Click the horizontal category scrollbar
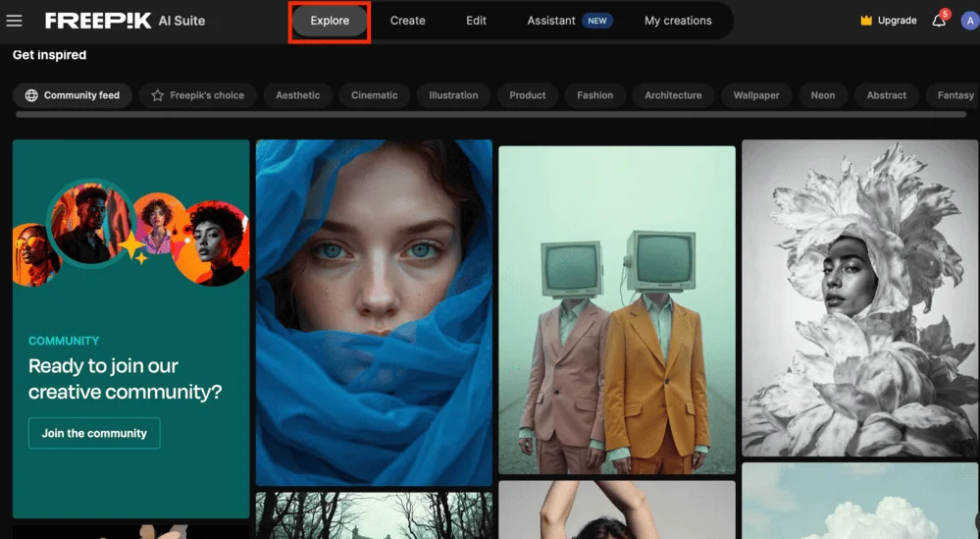The image size is (980, 539). click(x=490, y=115)
